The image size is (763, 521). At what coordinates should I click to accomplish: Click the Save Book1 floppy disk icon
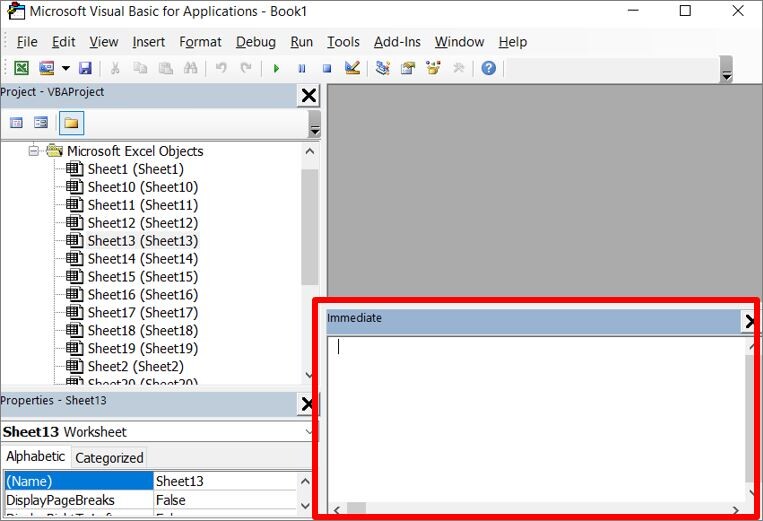click(x=86, y=68)
